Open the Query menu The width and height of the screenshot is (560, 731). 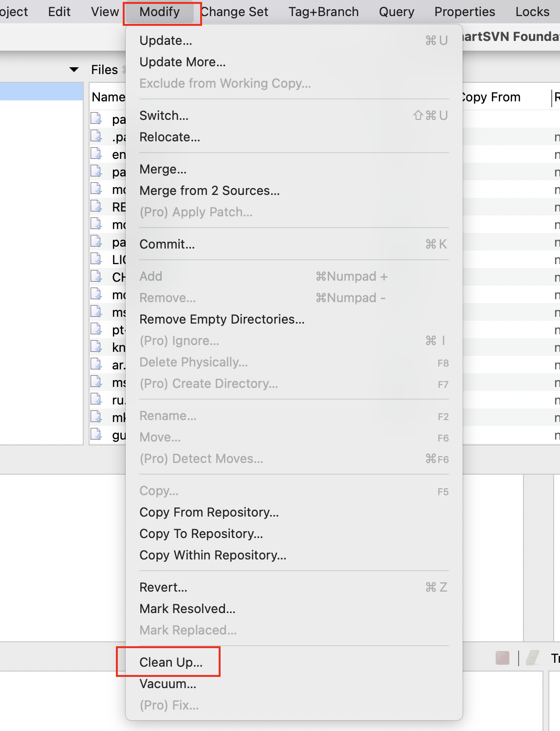tap(396, 11)
